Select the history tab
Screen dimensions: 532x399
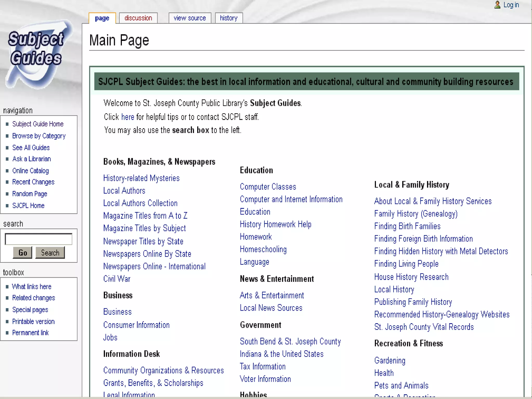(x=229, y=18)
